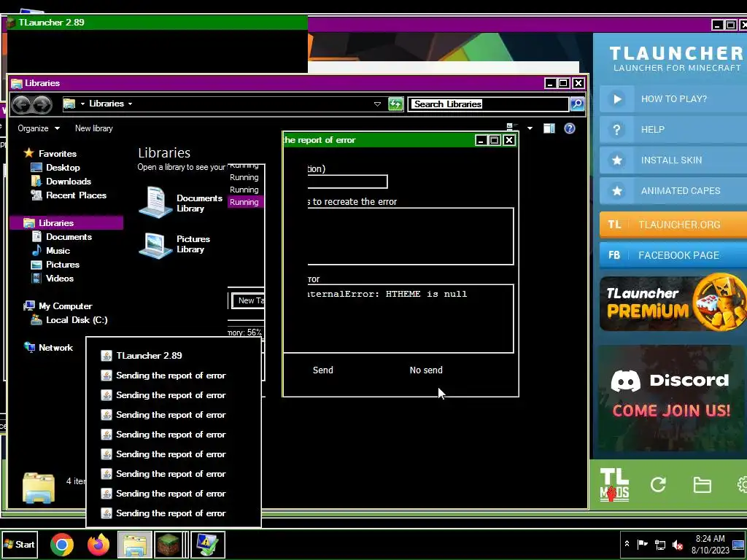
Task: Click TLauncher open folder icon
Action: [x=702, y=485]
